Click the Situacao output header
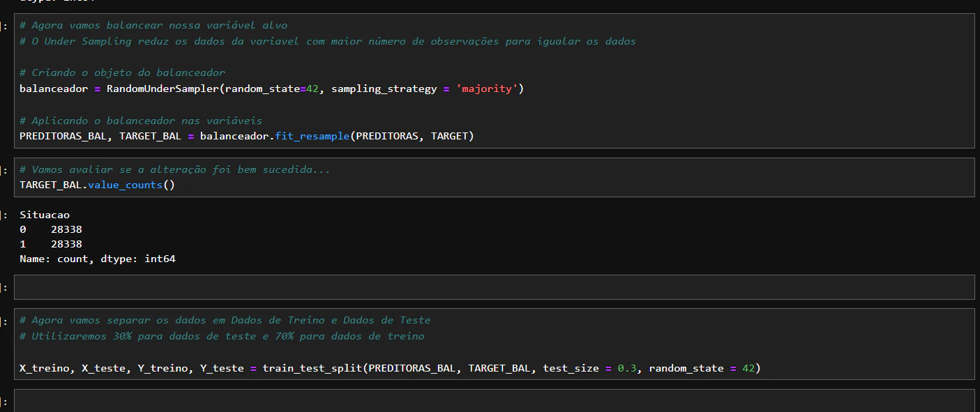The width and height of the screenshot is (980, 412). (45, 215)
